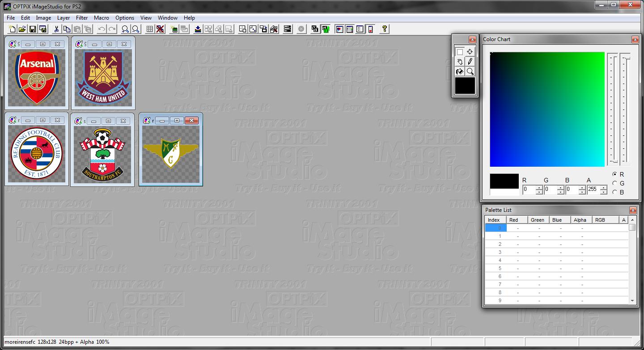Viewport: 644px width, 350px height.
Task: Select the magnifier tool in toolbox
Action: 470,72
